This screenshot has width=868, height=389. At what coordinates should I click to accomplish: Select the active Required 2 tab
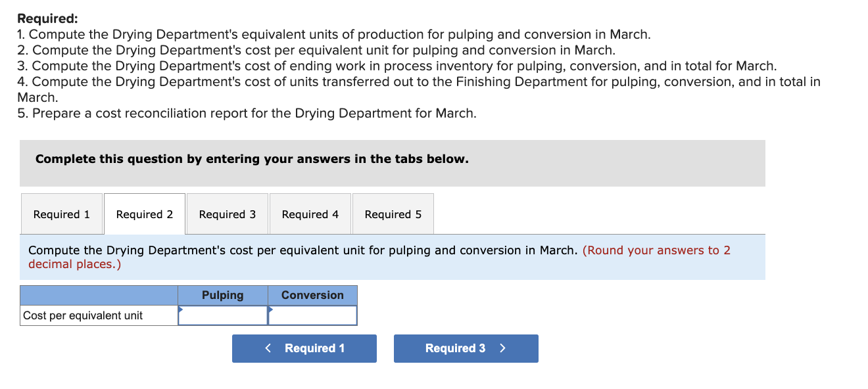tap(144, 214)
